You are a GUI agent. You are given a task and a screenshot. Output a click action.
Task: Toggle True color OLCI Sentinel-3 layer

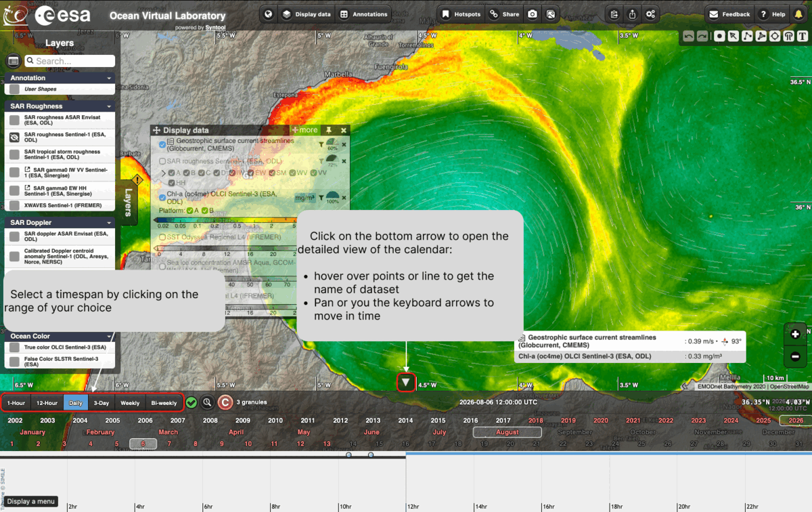click(x=14, y=347)
